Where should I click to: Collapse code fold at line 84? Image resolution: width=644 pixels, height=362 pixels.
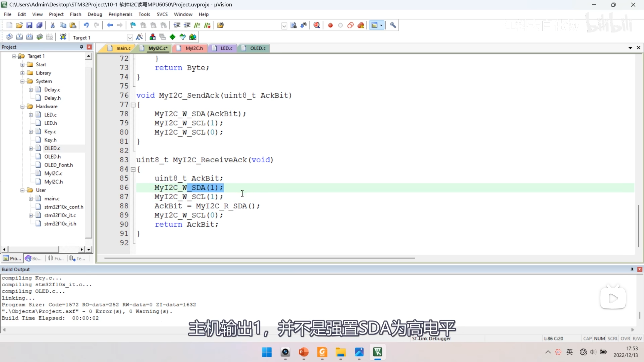point(133,169)
